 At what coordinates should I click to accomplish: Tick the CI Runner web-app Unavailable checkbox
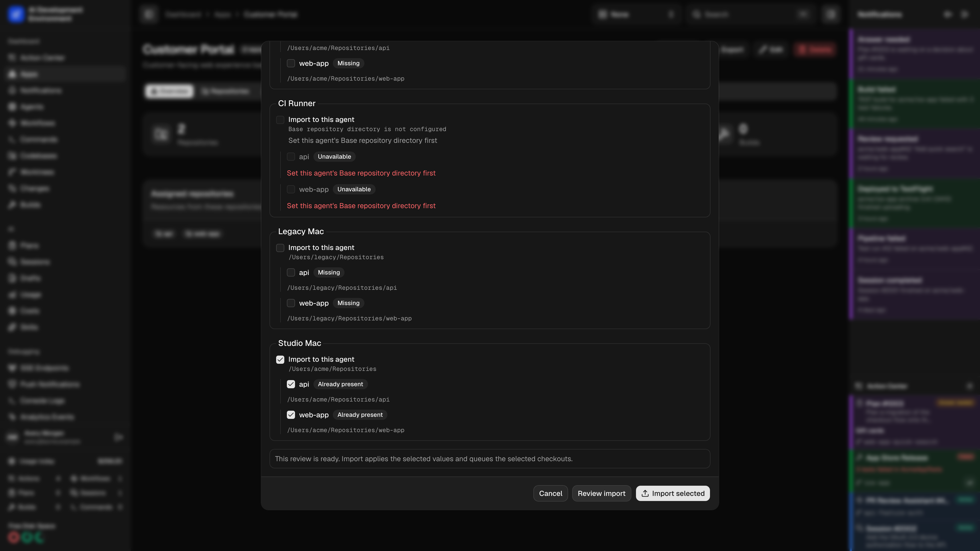tap(291, 189)
